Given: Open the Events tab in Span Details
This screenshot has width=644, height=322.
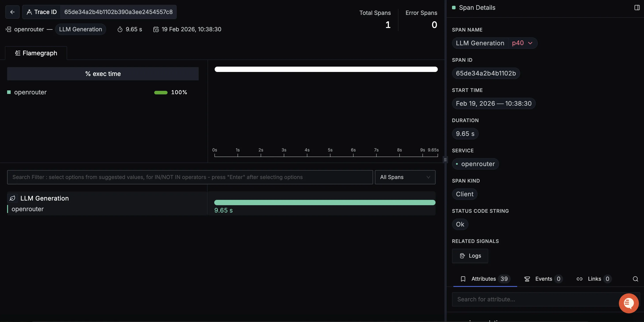Looking at the screenshot, I should [x=543, y=279].
